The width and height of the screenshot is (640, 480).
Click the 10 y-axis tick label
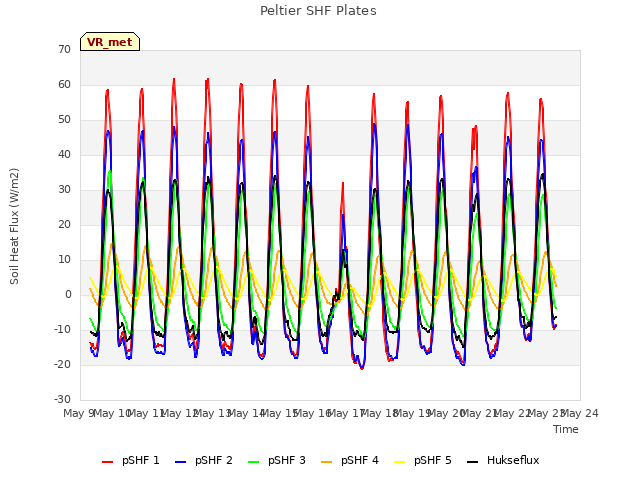(x=64, y=260)
